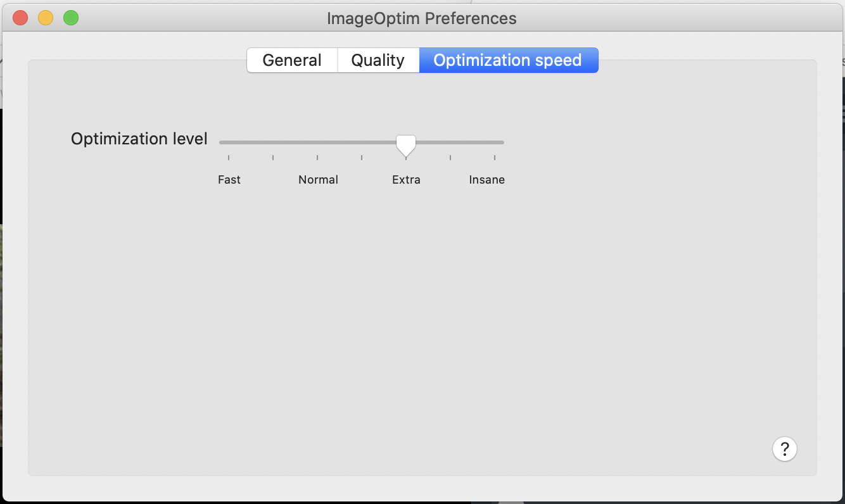Viewport: 845px width, 504px height.
Task: Zoom the window with green button
Action: point(71,18)
